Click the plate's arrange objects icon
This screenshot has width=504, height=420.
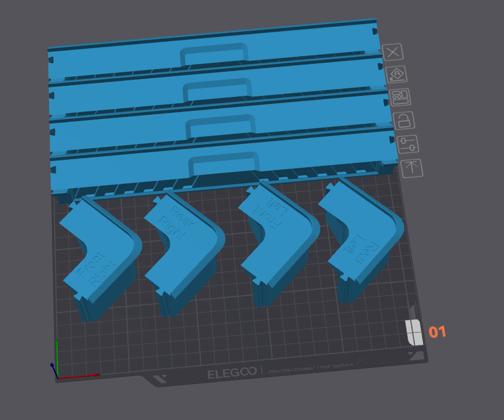pos(400,97)
